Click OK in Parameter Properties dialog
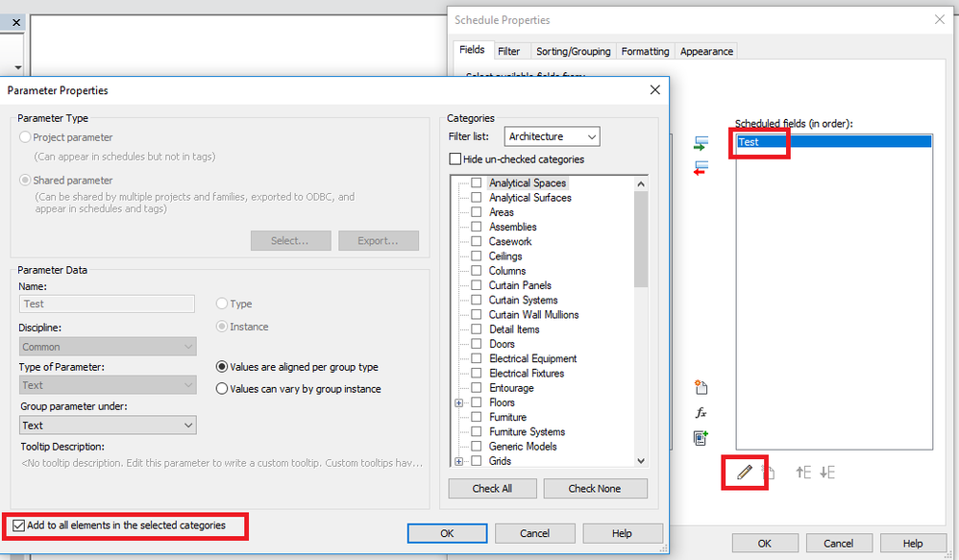The image size is (959, 560). point(447,533)
